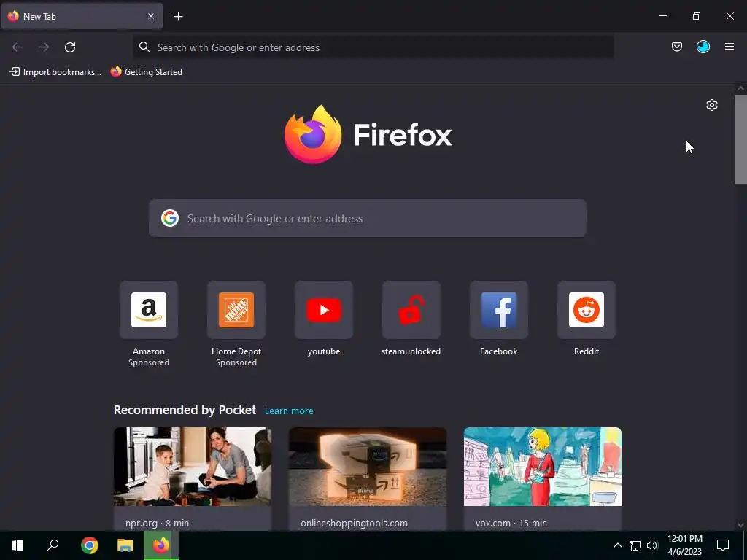Viewport: 747px width, 560px height.
Task: Open Save to Pocket button
Action: tap(676, 47)
